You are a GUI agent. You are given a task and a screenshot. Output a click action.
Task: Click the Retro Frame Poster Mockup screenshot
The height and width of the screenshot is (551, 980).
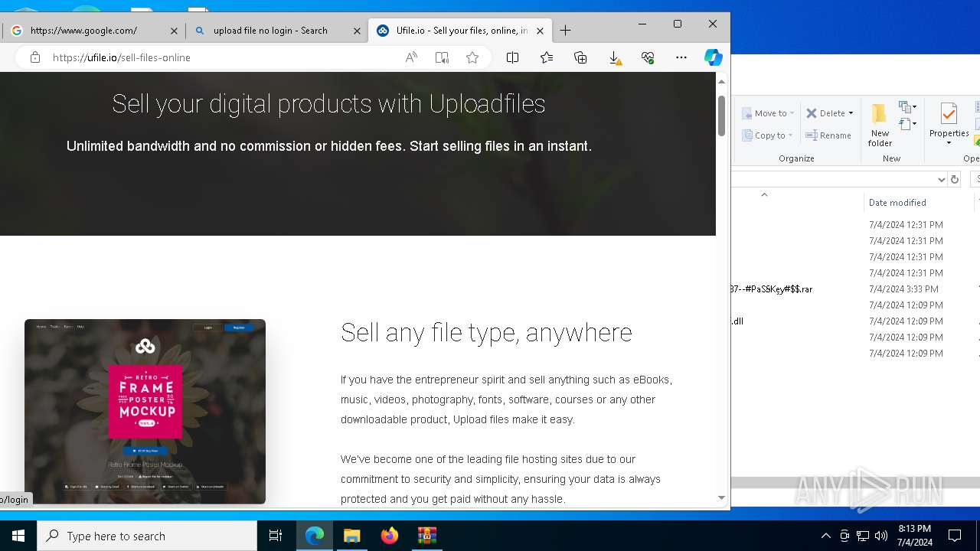145,411
